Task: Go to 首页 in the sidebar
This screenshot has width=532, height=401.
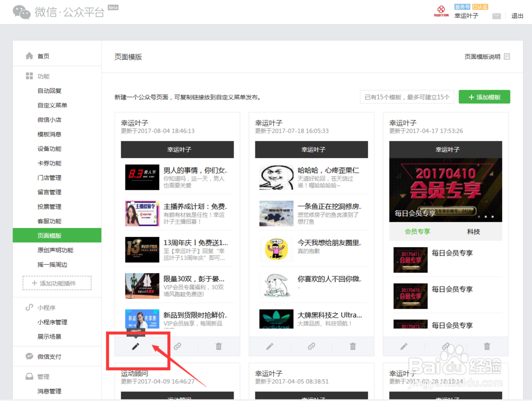Action: 44,56
